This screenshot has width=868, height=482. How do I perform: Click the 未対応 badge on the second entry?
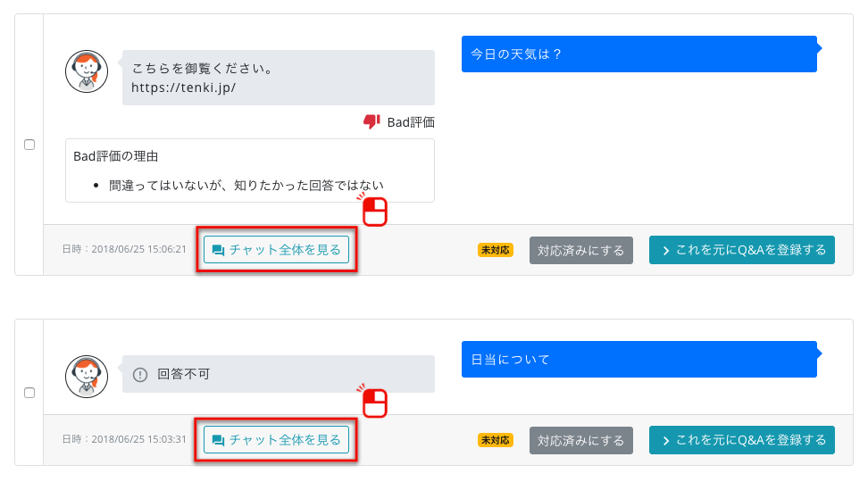click(x=495, y=440)
